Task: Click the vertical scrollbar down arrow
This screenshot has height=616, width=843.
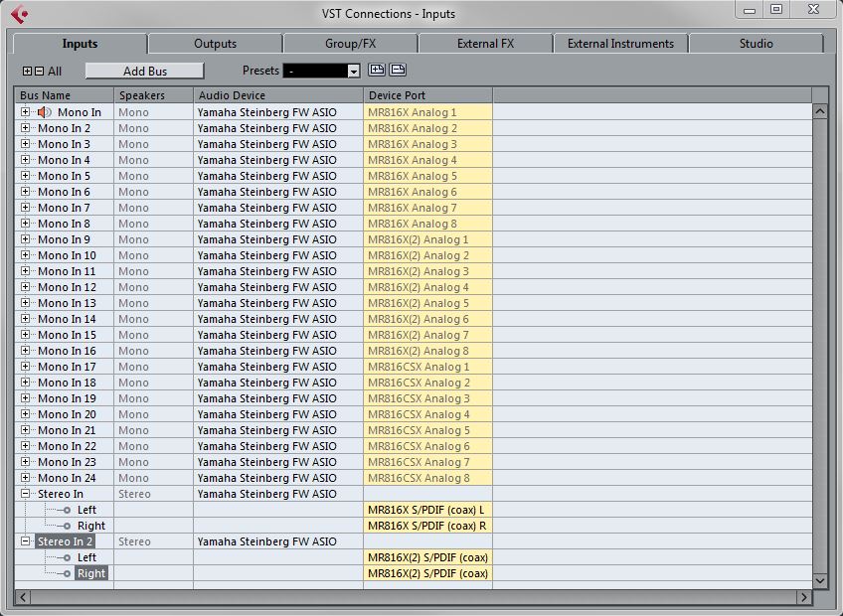Action: [820, 580]
